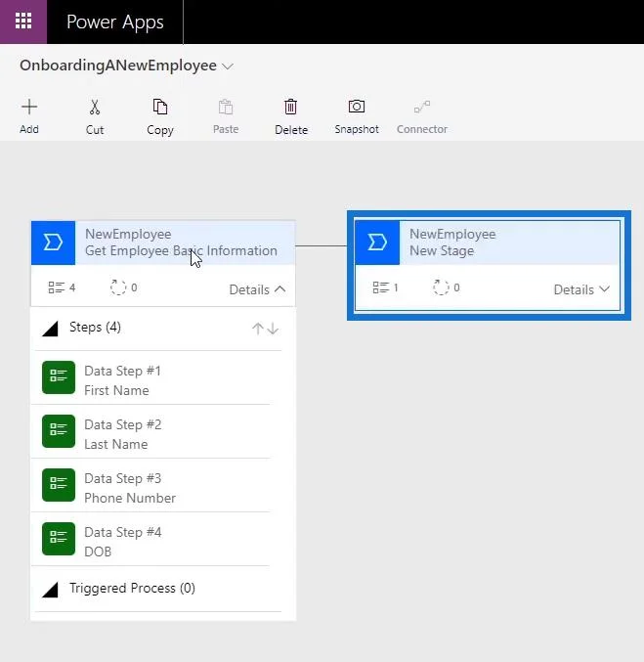Click the Paste clipboard icon
The width and height of the screenshot is (644, 662).
[226, 107]
